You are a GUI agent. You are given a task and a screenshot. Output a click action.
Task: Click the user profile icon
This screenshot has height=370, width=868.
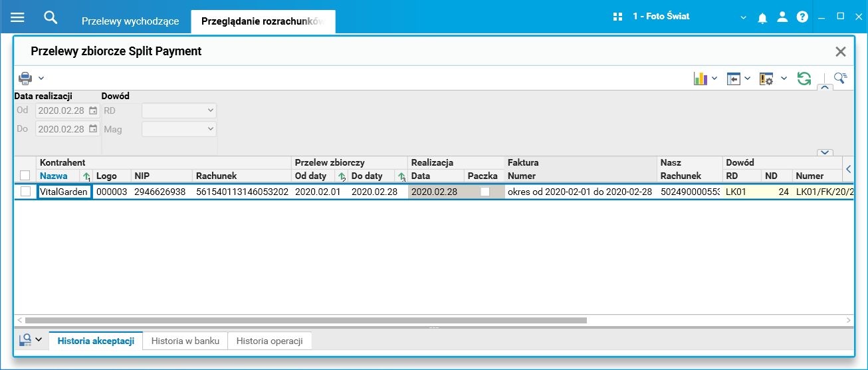(782, 17)
